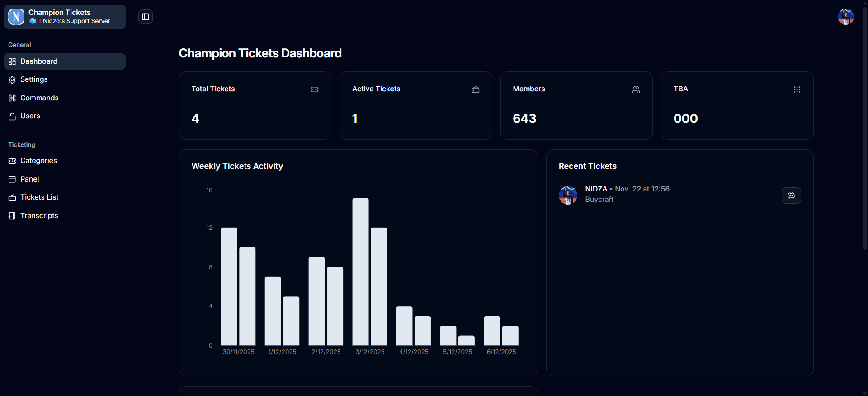Click the Commands icon in sidebar

click(x=12, y=98)
